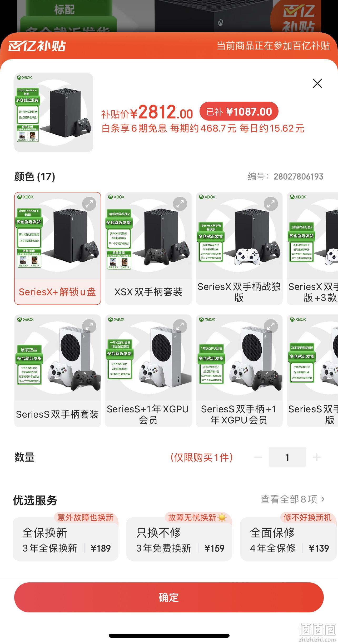
Task: Increase quantity with the plus icon
Action: tap(316, 457)
